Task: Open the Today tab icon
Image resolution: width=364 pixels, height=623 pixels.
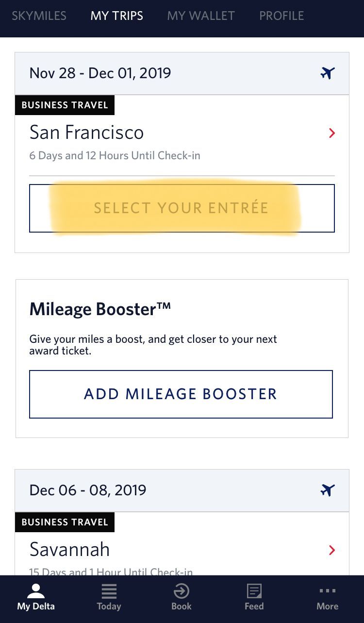Action: (x=109, y=591)
